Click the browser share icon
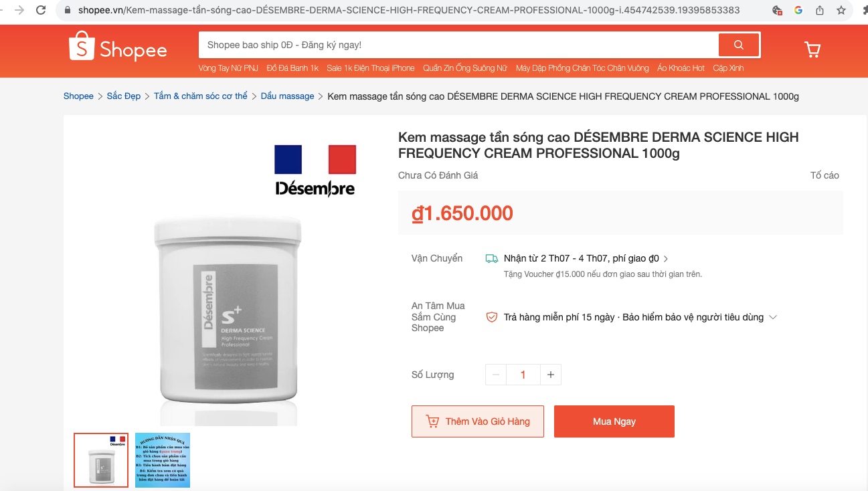This screenshot has width=868, height=491. point(820,10)
